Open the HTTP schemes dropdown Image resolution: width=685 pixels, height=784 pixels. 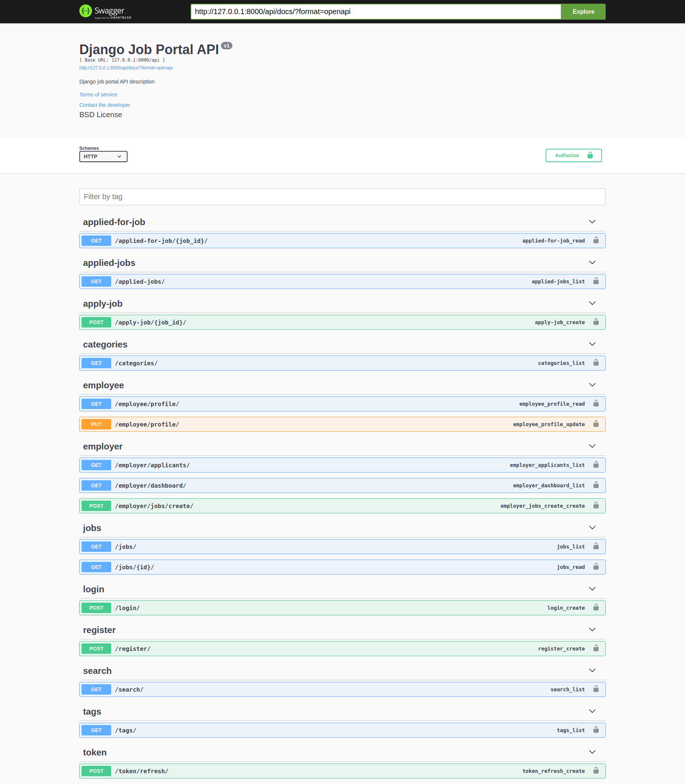click(103, 157)
